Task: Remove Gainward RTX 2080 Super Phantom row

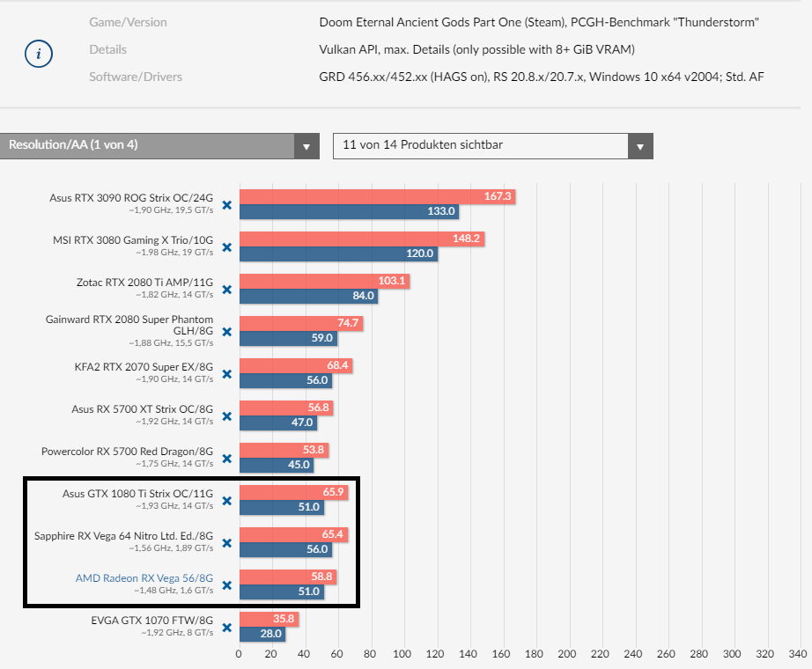Action: [227, 332]
